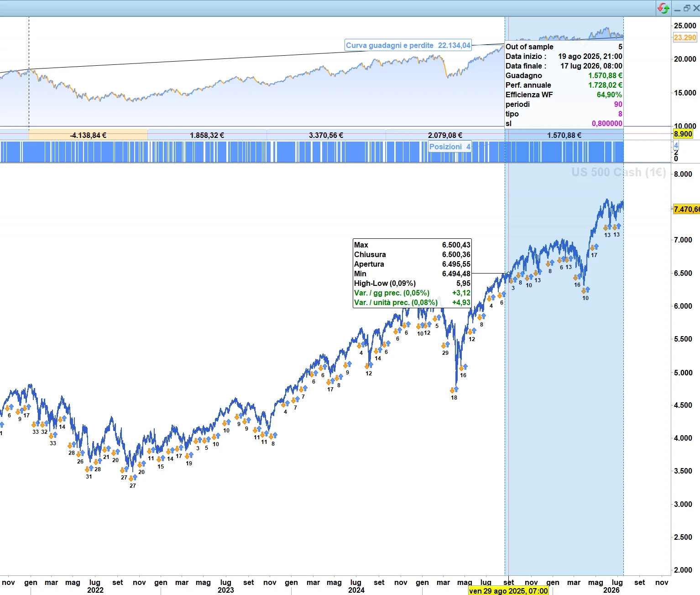Click the orange down arrow above trade count 19
The image size is (700, 595).
click(187, 456)
